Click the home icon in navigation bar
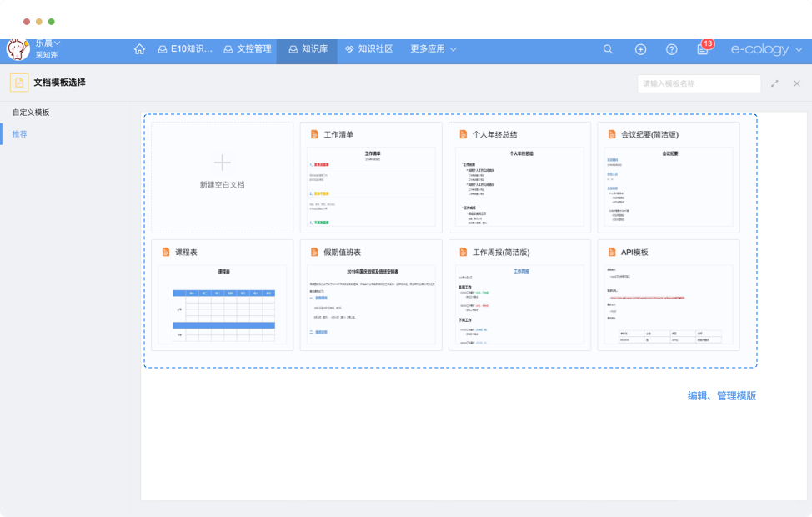 [139, 49]
